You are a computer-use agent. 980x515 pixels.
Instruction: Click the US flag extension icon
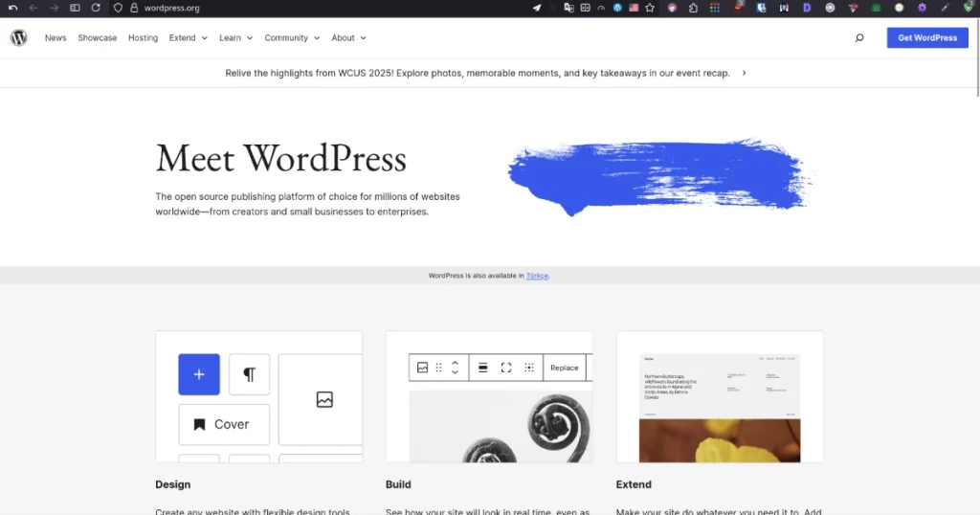click(x=634, y=8)
